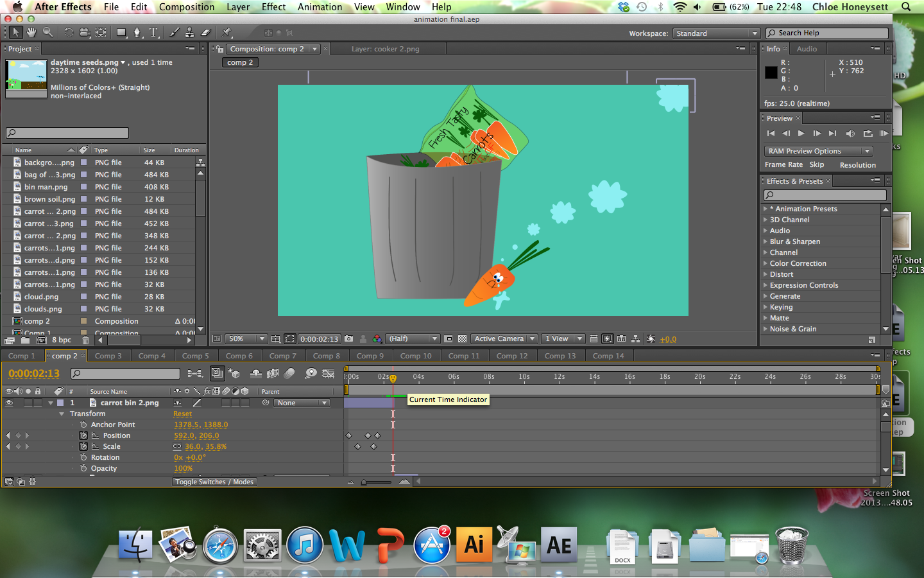
Task: Select the Horizontal Type tool
Action: tap(154, 33)
